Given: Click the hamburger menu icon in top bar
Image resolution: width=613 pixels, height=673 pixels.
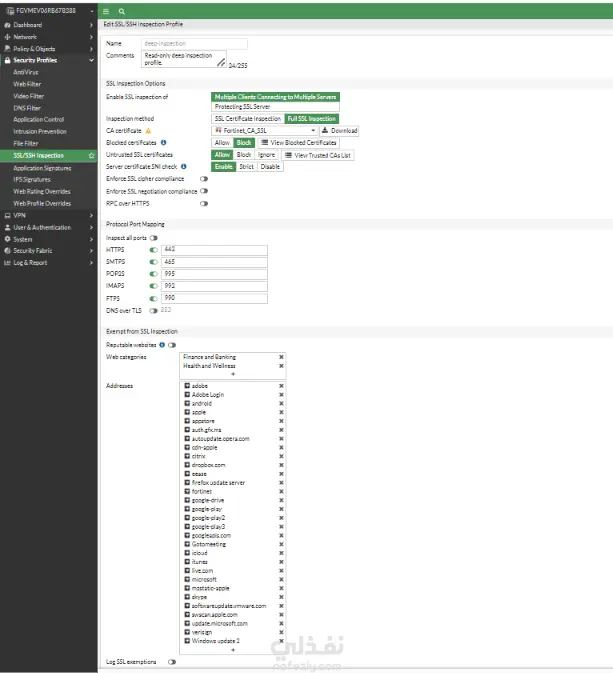Looking at the screenshot, I should 106,12.
